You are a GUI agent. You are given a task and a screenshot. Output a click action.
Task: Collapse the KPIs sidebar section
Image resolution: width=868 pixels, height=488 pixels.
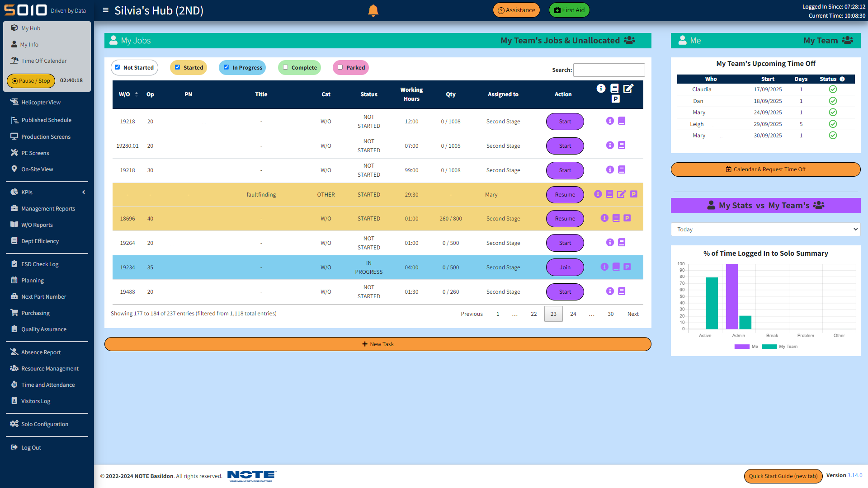pyautogui.click(x=83, y=192)
